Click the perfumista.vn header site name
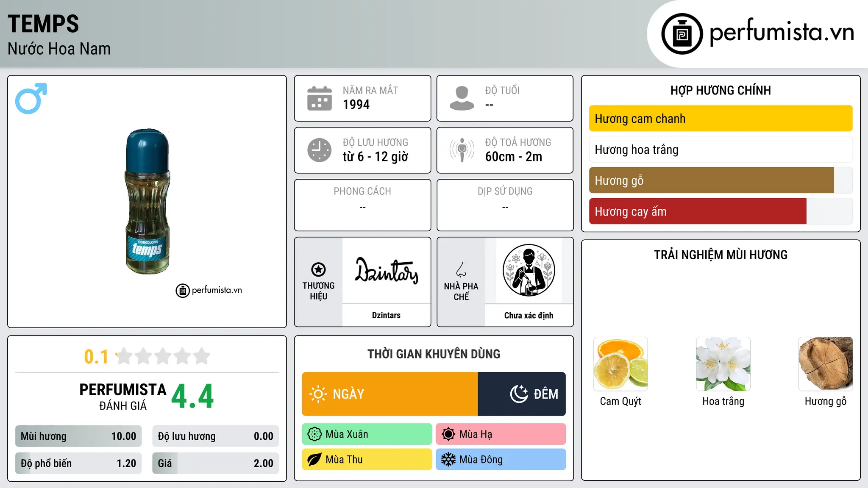 click(x=782, y=32)
